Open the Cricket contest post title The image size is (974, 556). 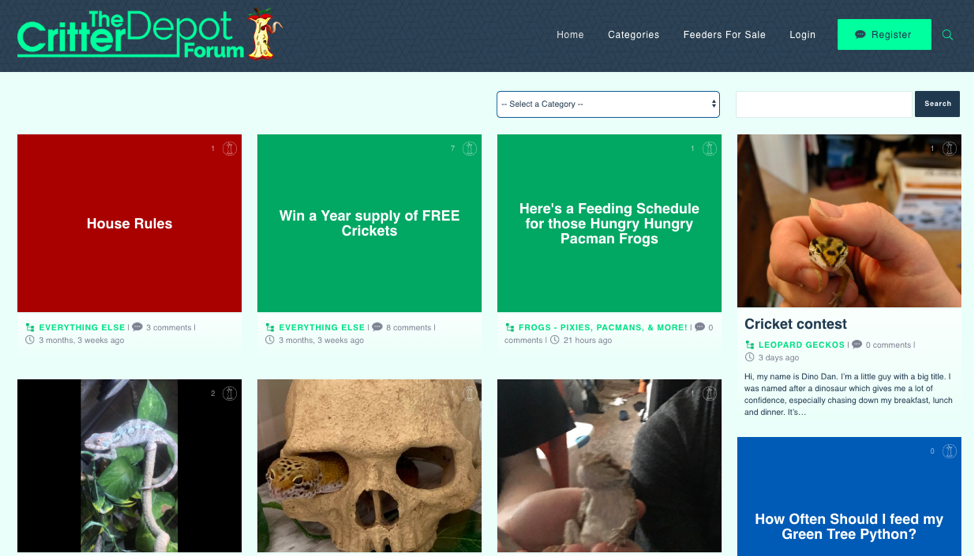[x=795, y=324]
